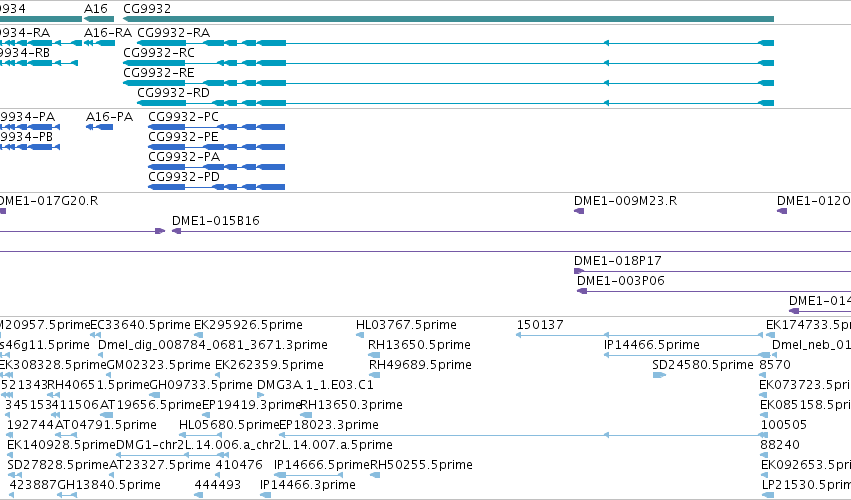Select transcript CG9932-RC
Viewport: 851px width, 500px height.
click(448, 63)
